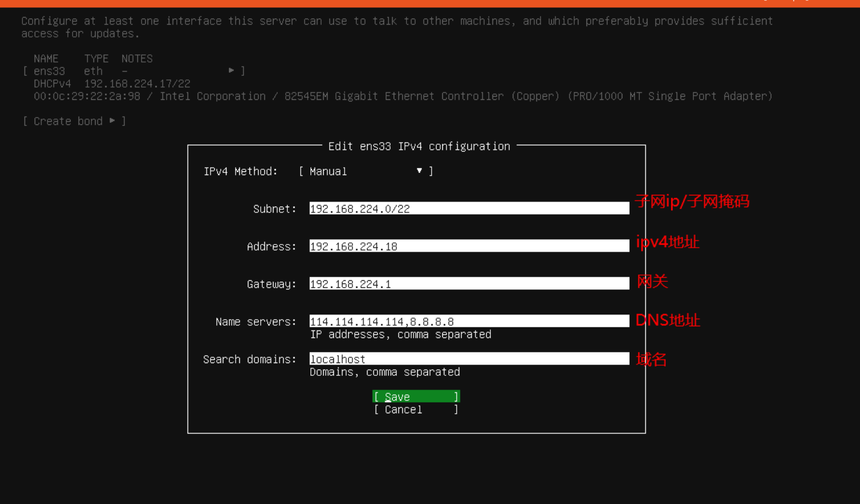The height and width of the screenshot is (504, 860).
Task: Click the MAC address adapter description line
Action: 403,96
